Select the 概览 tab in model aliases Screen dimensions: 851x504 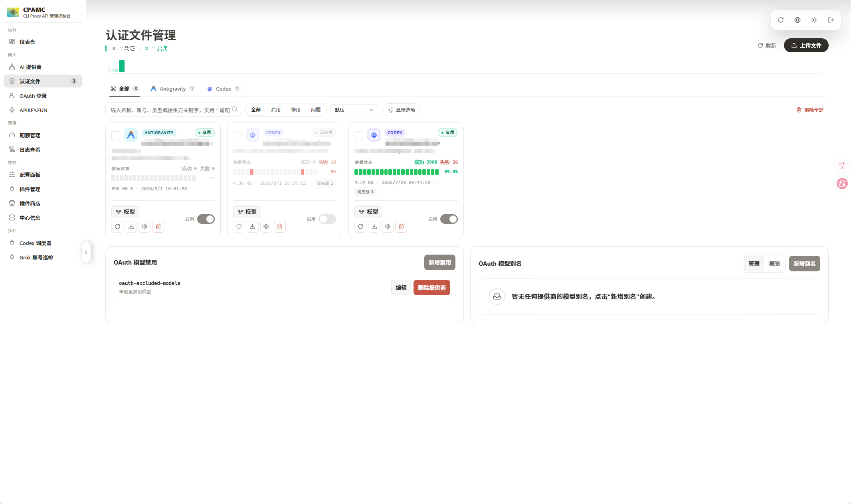775,264
